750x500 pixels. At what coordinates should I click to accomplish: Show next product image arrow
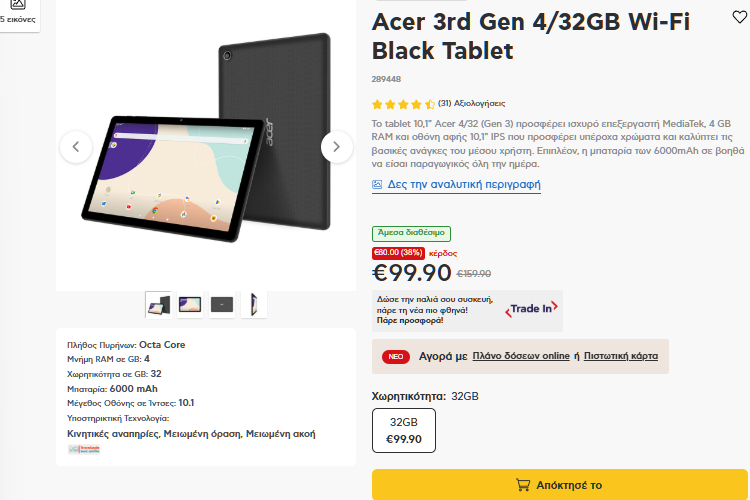pyautogui.click(x=336, y=147)
